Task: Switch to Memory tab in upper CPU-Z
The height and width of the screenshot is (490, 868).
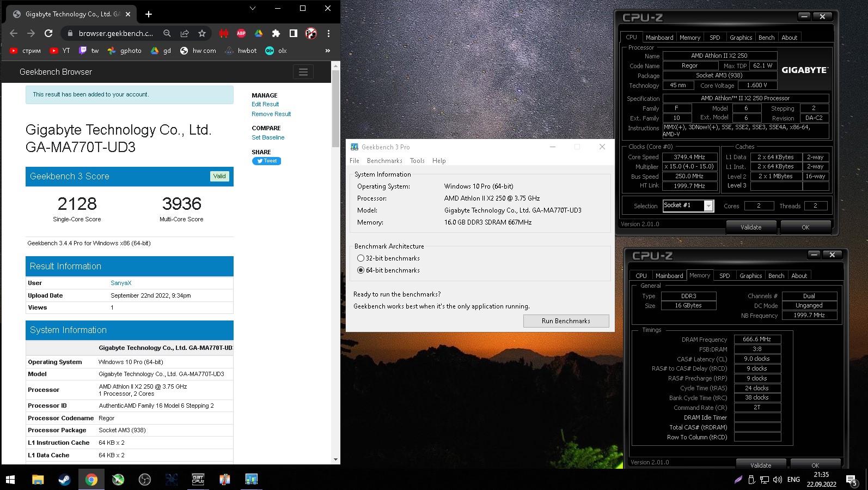Action: (x=690, y=38)
